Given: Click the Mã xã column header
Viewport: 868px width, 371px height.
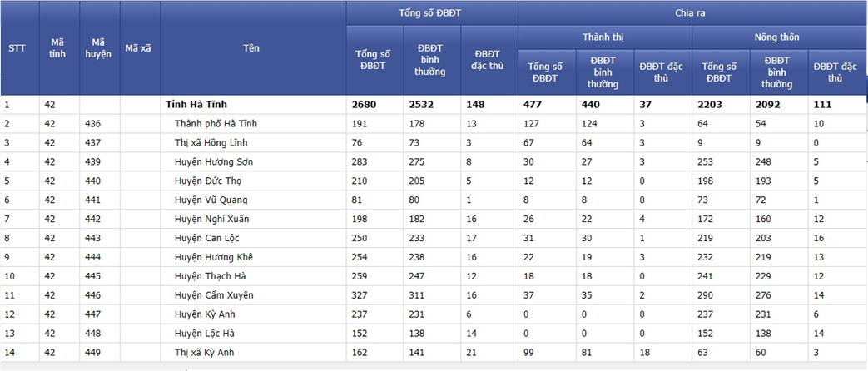Looking at the screenshot, I should point(138,48).
